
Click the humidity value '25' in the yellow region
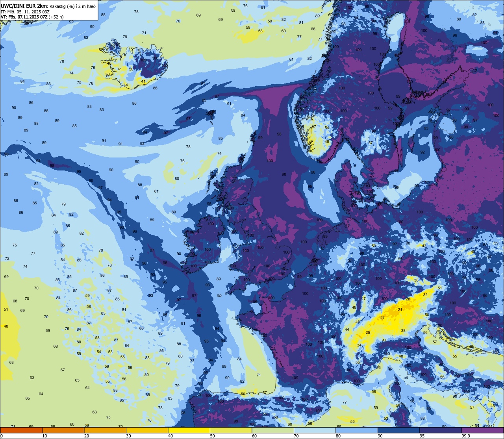(368, 333)
